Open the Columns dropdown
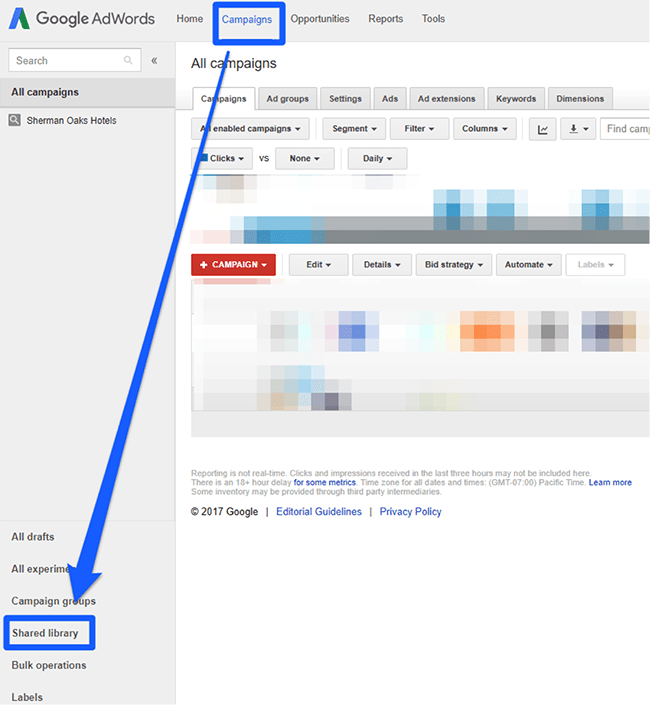 485,129
